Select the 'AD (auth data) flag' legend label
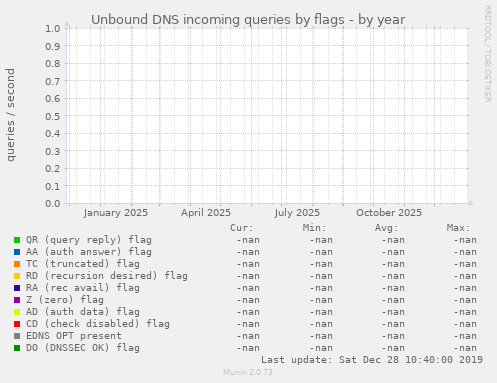The width and height of the screenshot is (497, 383). [x=83, y=312]
